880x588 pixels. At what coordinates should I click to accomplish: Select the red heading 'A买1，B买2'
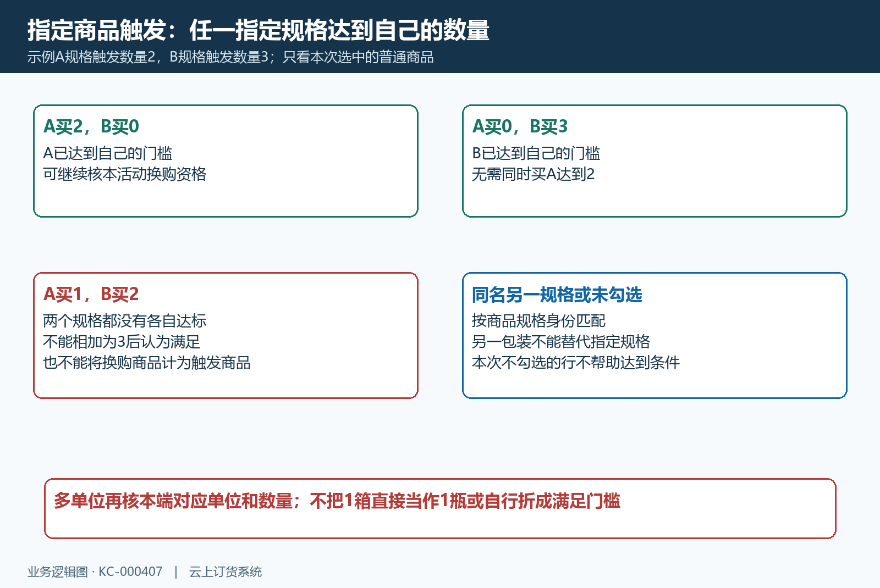91,294
